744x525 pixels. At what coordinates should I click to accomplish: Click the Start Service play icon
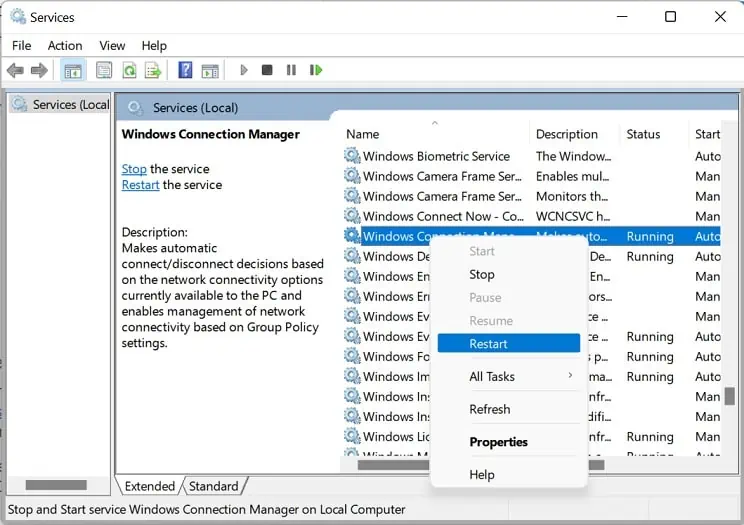(x=243, y=70)
